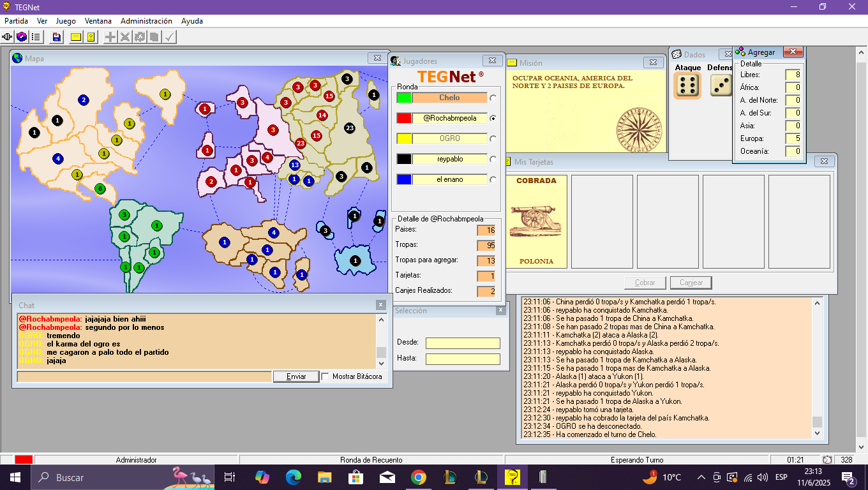Click the save floppy disk icon
Image resolution: width=868 pixels, height=490 pixels.
coord(57,37)
